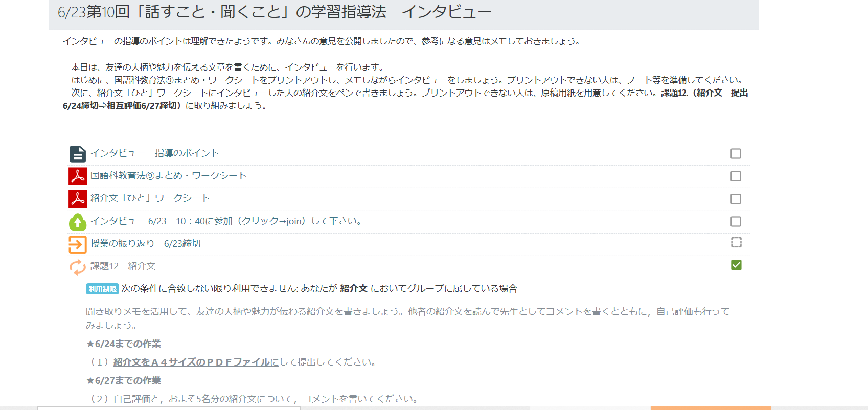
Task: Mark インタビュー 指導のポイント as complete
Action: [736, 153]
